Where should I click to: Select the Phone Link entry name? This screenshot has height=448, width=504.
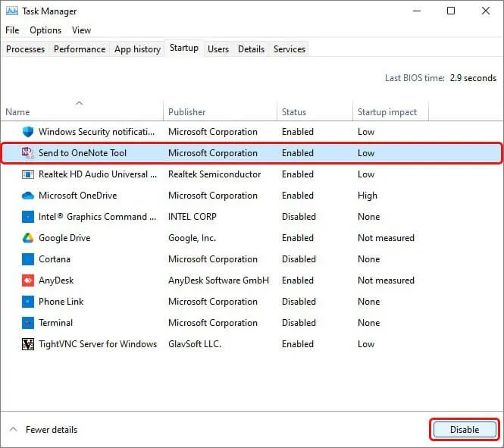(x=61, y=302)
